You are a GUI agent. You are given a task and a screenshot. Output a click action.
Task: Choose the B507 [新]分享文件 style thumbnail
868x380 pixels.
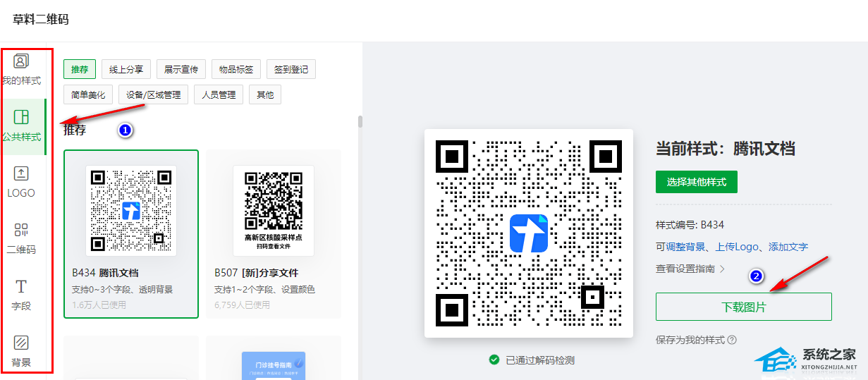[x=274, y=210]
